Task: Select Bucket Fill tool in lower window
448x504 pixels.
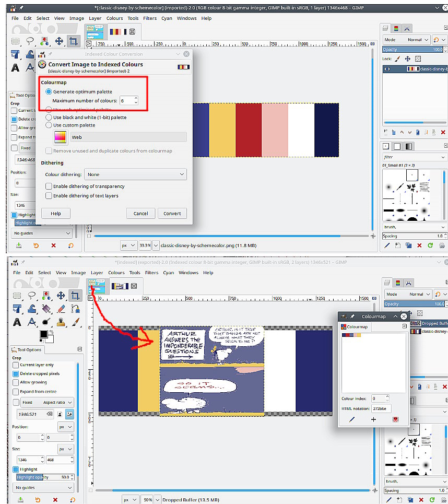Action: coord(46,309)
